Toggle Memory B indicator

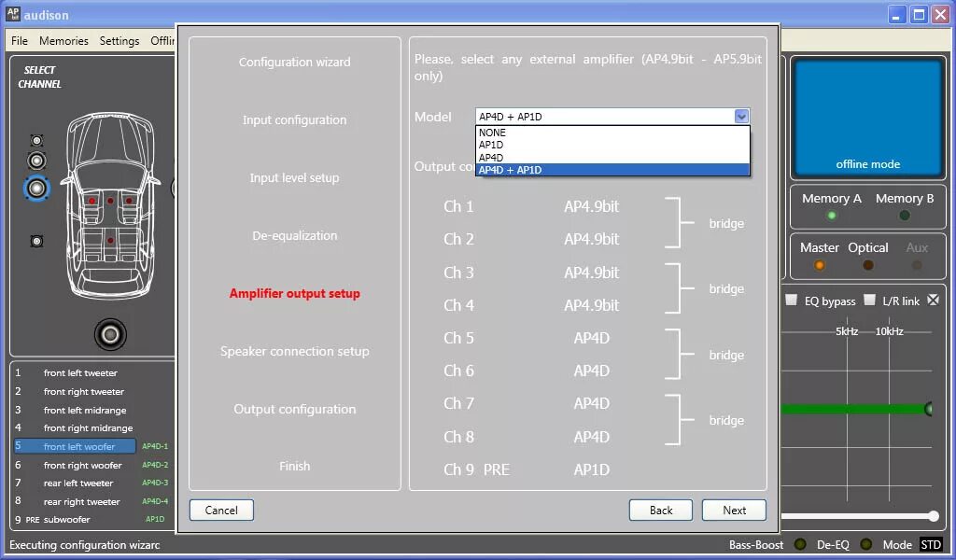(904, 215)
